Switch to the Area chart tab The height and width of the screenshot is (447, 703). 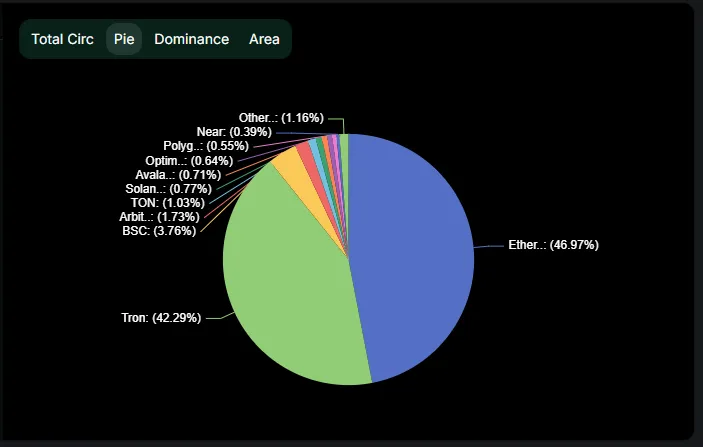click(264, 39)
